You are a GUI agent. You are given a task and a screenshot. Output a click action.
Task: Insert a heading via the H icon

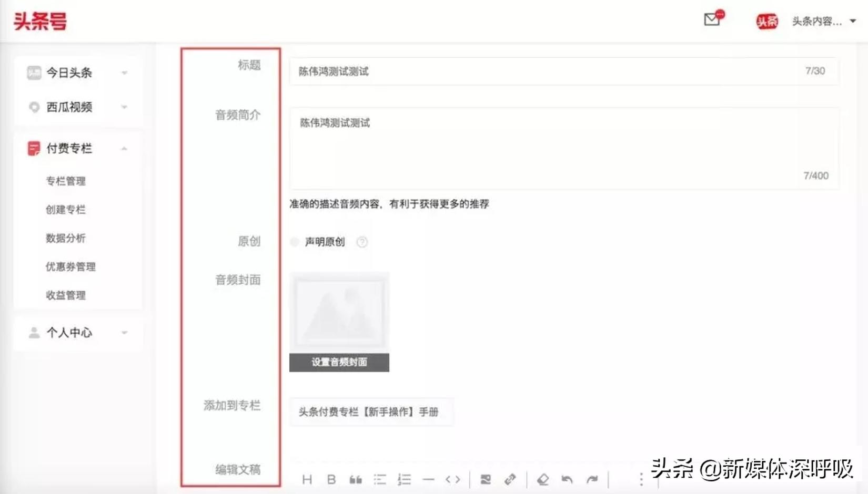[307, 479]
